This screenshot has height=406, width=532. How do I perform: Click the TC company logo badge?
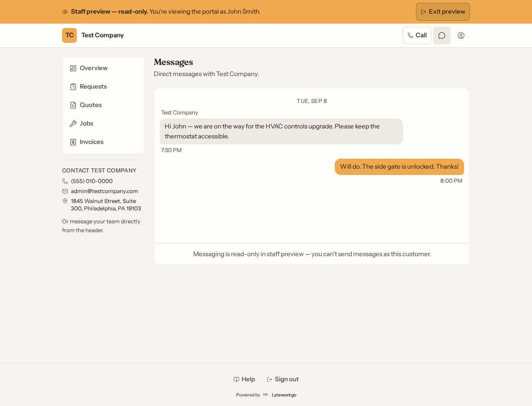coord(69,35)
